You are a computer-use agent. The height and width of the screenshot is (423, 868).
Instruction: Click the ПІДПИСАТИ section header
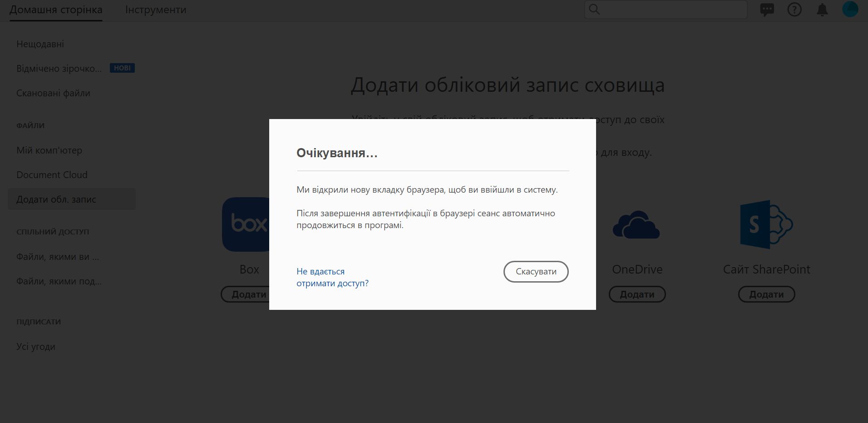39,322
